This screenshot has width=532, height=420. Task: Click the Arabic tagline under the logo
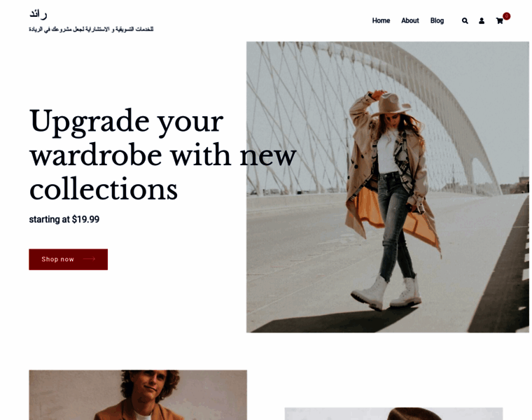pyautogui.click(x=91, y=29)
